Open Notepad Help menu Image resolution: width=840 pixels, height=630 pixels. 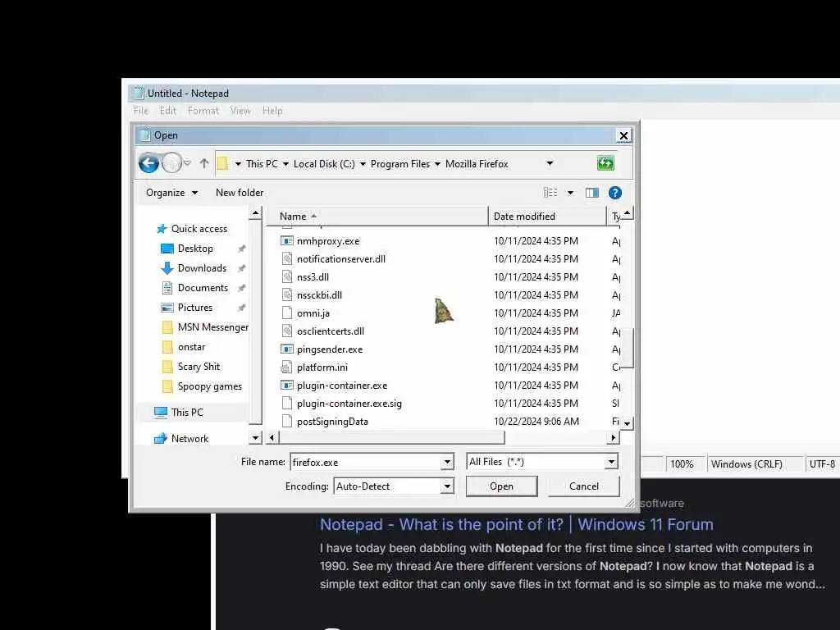click(272, 111)
